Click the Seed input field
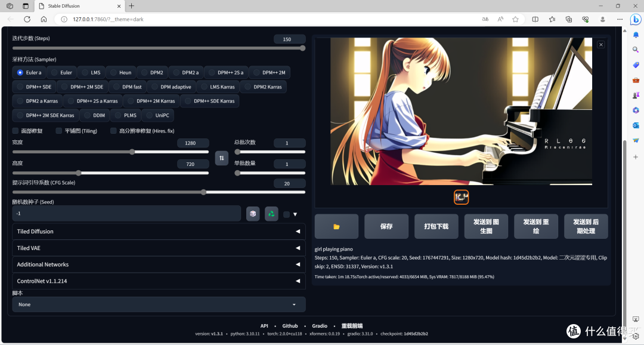 [x=126, y=214]
